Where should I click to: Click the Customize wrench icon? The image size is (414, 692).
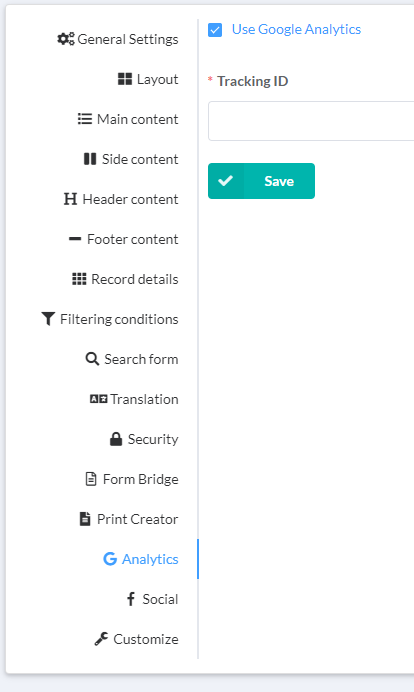[x=101, y=639]
